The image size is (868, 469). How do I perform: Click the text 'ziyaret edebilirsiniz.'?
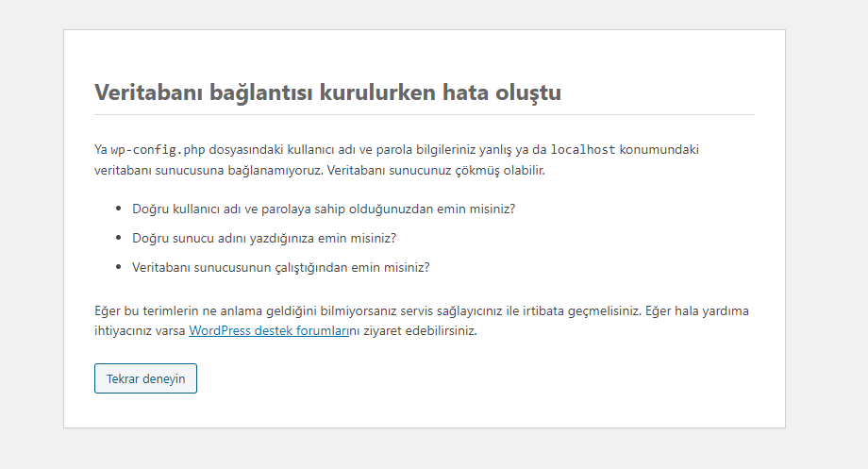tap(420, 331)
